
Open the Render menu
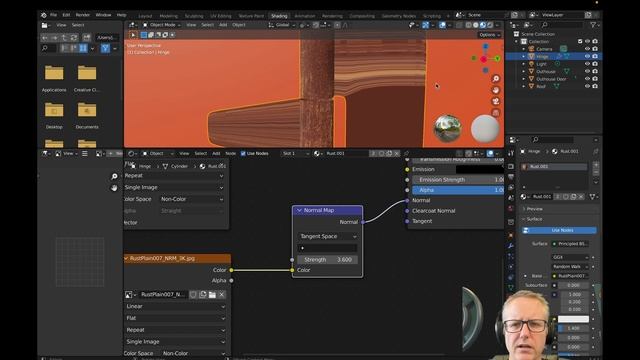[82, 15]
